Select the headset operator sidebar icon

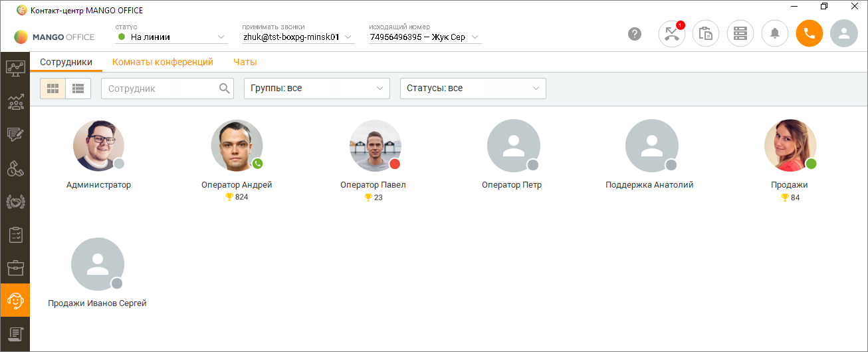(15, 300)
